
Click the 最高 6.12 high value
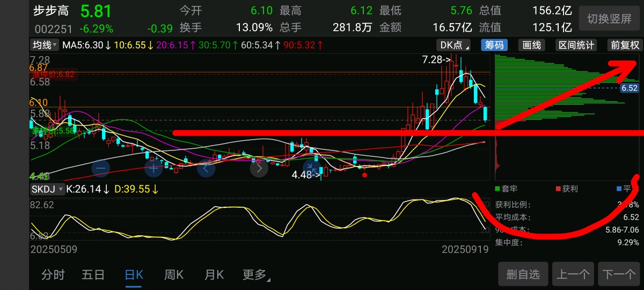coord(361,11)
